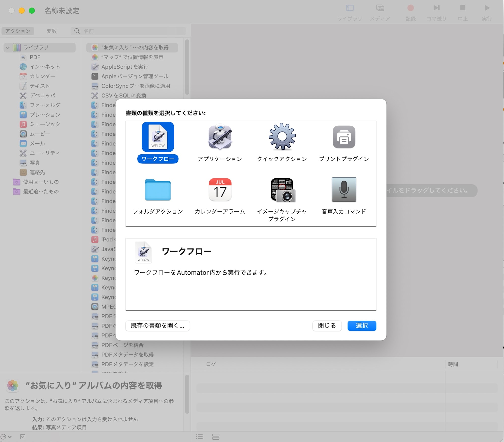Show the log list view icon
The height and width of the screenshot is (442, 504).
coord(199,437)
